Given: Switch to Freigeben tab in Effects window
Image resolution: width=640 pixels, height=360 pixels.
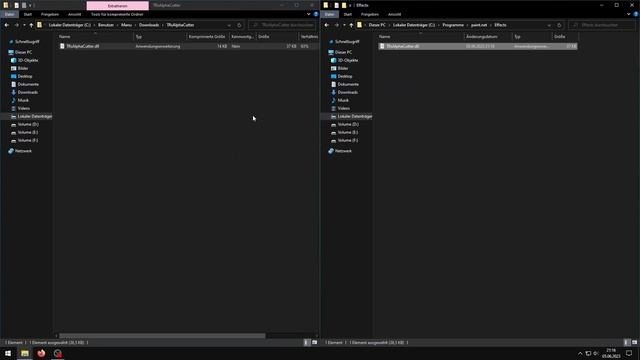Looking at the screenshot, I should [x=370, y=14].
